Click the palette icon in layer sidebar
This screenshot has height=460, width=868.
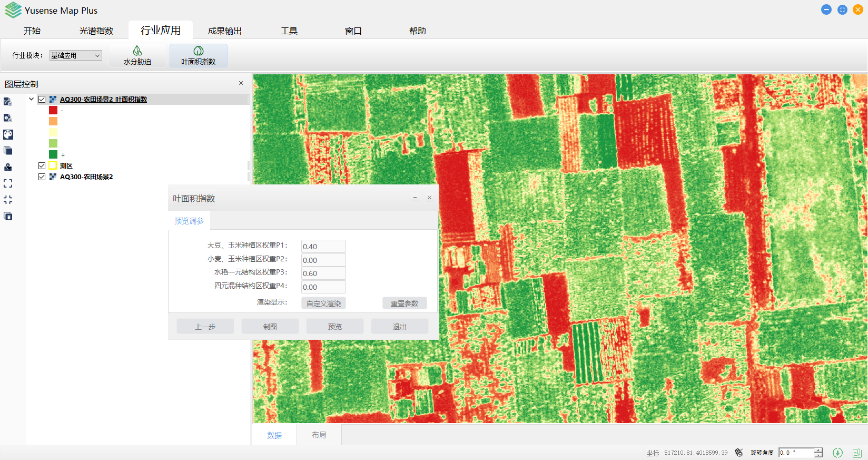(x=8, y=134)
